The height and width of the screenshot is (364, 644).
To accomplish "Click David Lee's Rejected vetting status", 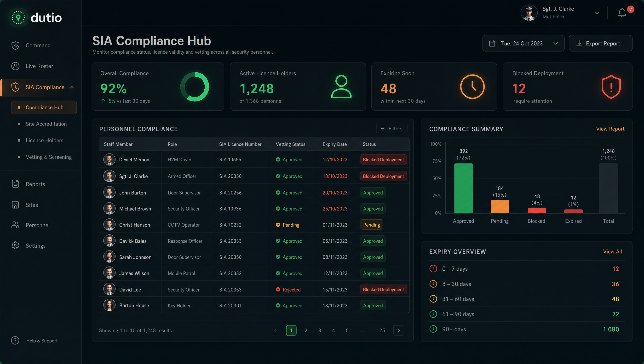I will tap(288, 290).
